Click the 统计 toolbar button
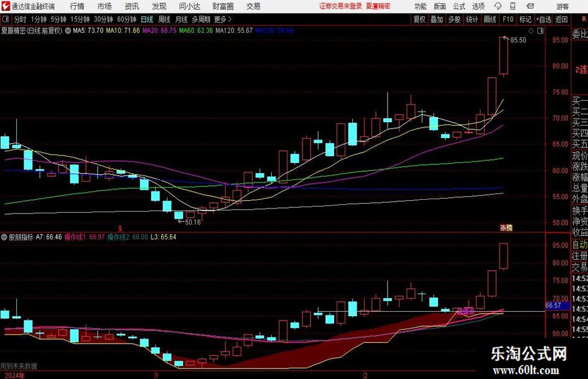The image size is (588, 379). pyautogui.click(x=472, y=19)
